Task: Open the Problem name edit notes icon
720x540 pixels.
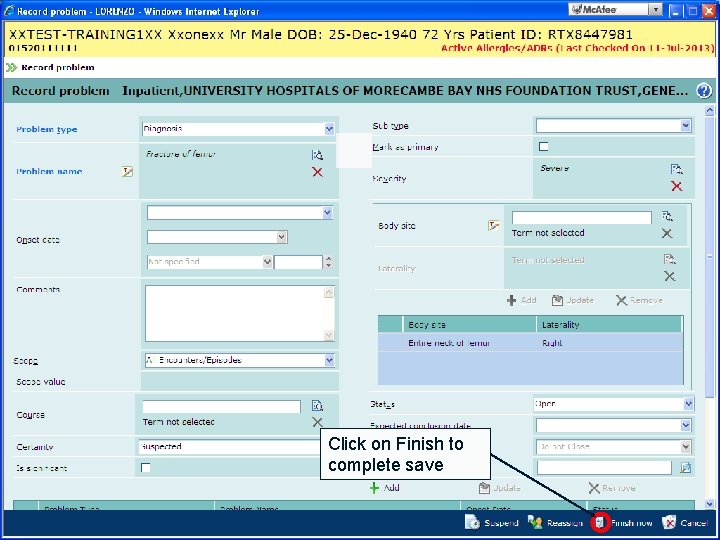Action: 127,171
